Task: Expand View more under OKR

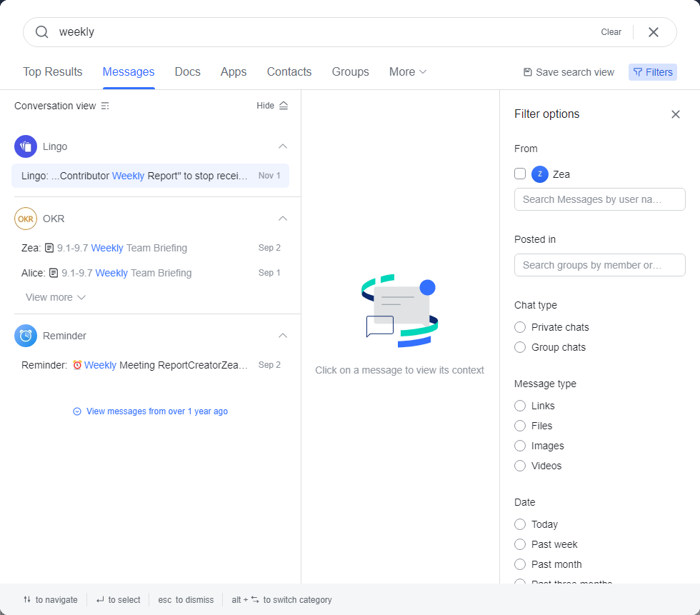Action: coord(56,297)
